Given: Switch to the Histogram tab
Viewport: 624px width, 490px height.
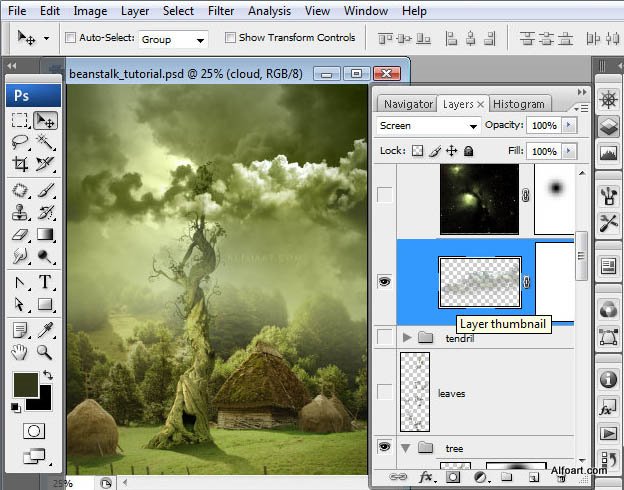Looking at the screenshot, I should pyautogui.click(x=519, y=104).
